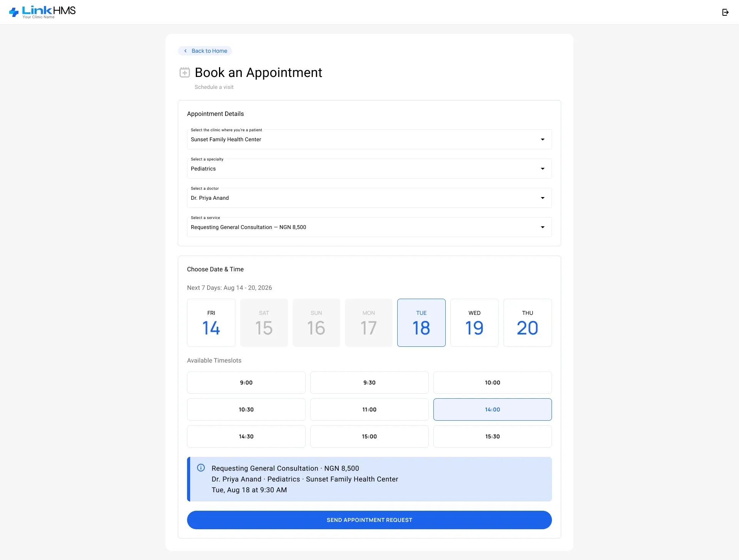Choose the 14:30 timeslot
Image resolution: width=739 pixels, height=560 pixels.
pos(246,436)
